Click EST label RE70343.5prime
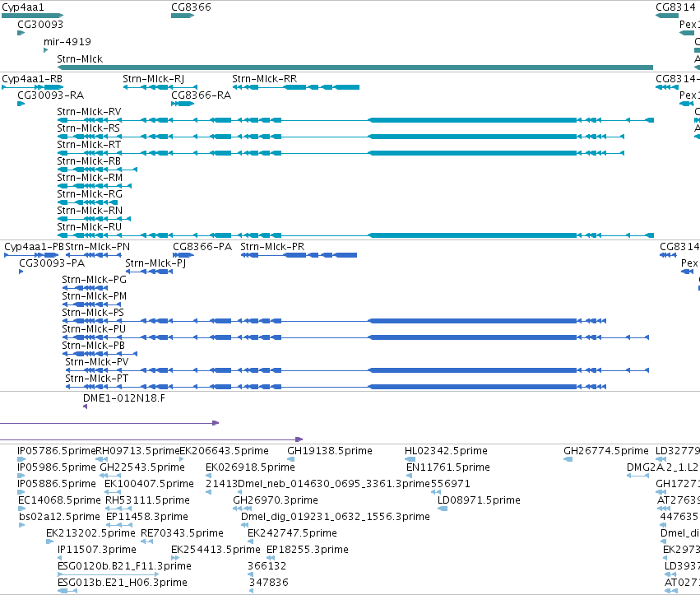The width and height of the screenshot is (700, 595). pyautogui.click(x=182, y=533)
